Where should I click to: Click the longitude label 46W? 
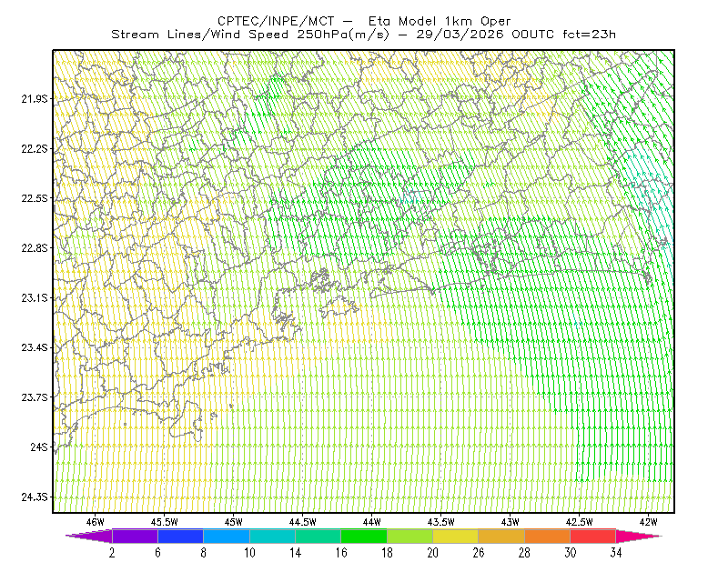[x=96, y=522]
